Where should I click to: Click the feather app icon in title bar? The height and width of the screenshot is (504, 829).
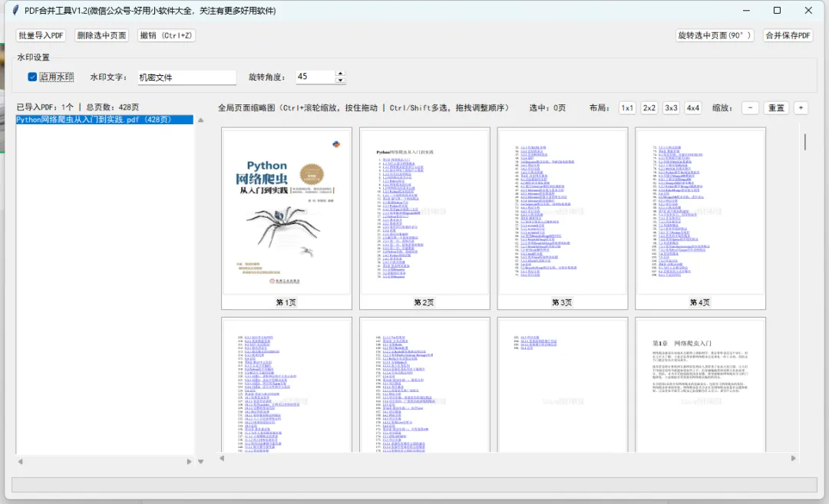16,10
